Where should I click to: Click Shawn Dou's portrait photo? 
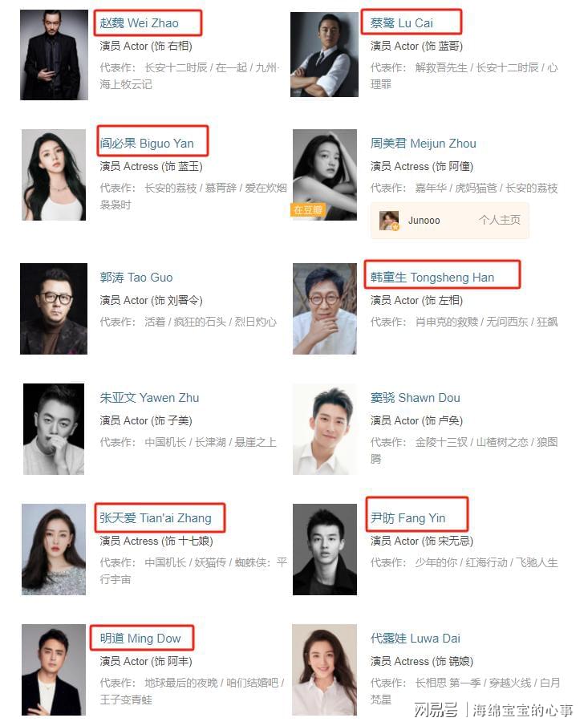click(325, 429)
